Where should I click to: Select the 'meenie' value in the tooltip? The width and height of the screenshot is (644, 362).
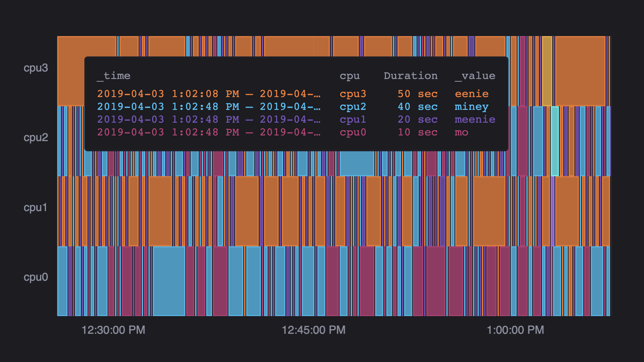pyautogui.click(x=475, y=119)
